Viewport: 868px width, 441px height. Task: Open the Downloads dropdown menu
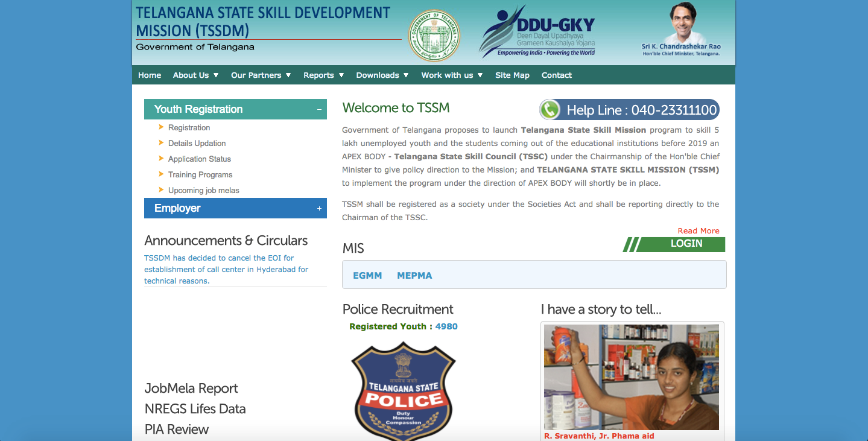pos(382,75)
